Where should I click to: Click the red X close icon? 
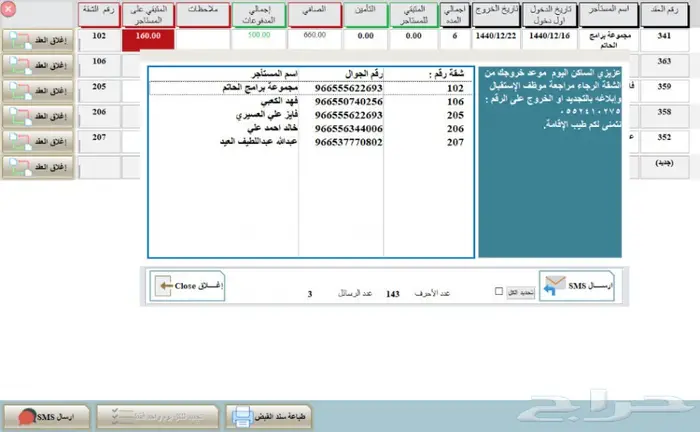[x=8, y=9]
